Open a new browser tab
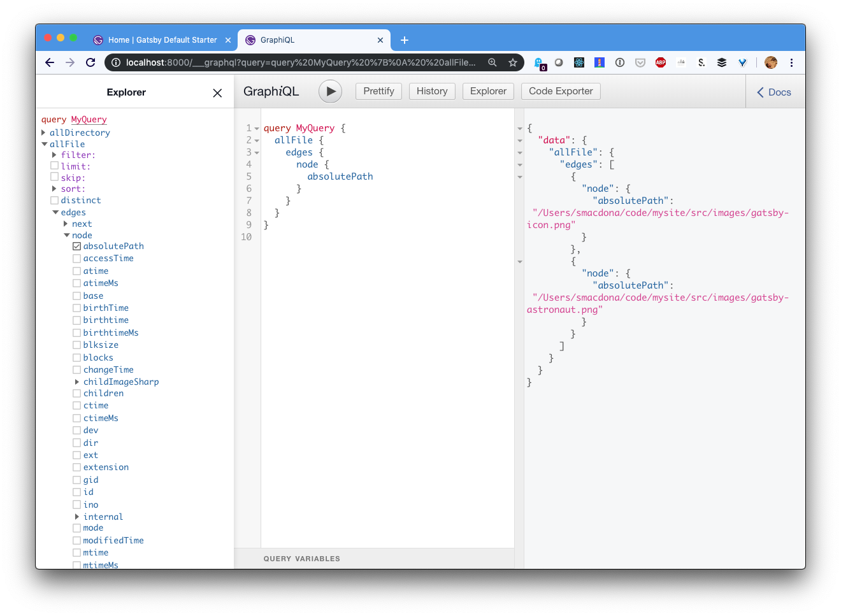Image resolution: width=841 pixels, height=616 pixels. pos(404,40)
